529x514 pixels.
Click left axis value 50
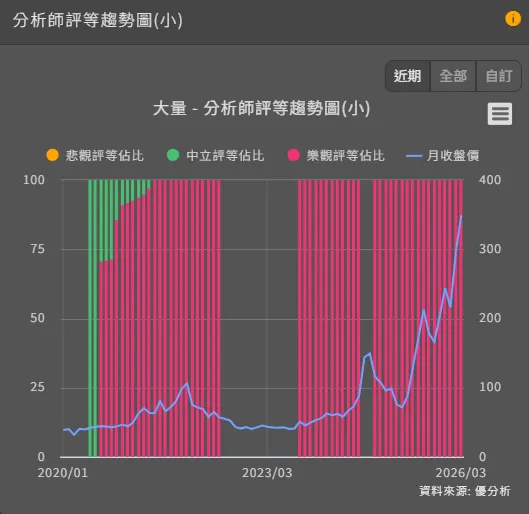(x=37, y=318)
